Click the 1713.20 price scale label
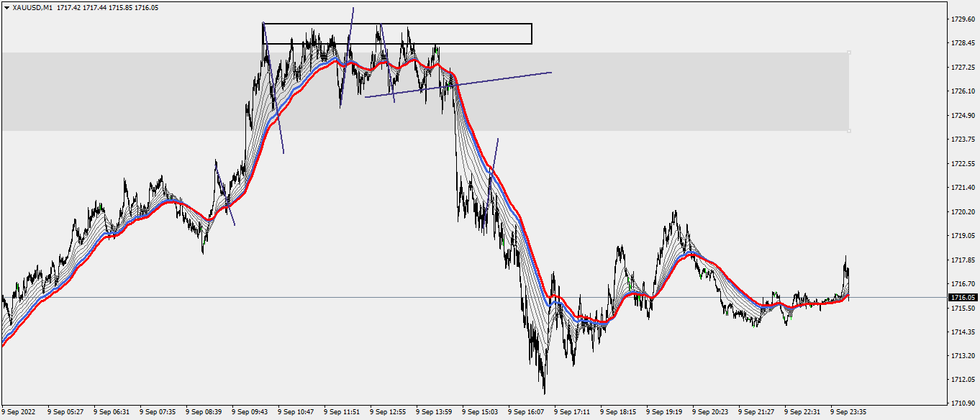Image resolution: width=980 pixels, height=420 pixels. click(x=962, y=356)
